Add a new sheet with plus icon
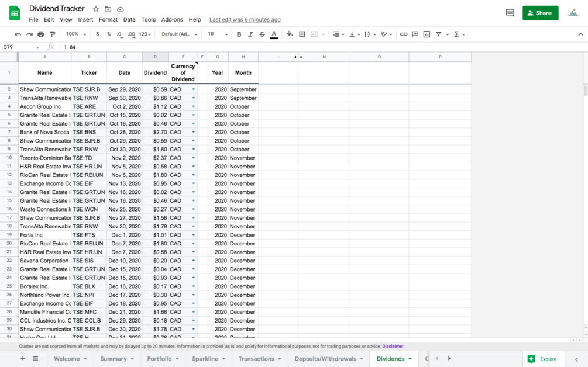588x367 pixels. pyautogui.click(x=23, y=359)
